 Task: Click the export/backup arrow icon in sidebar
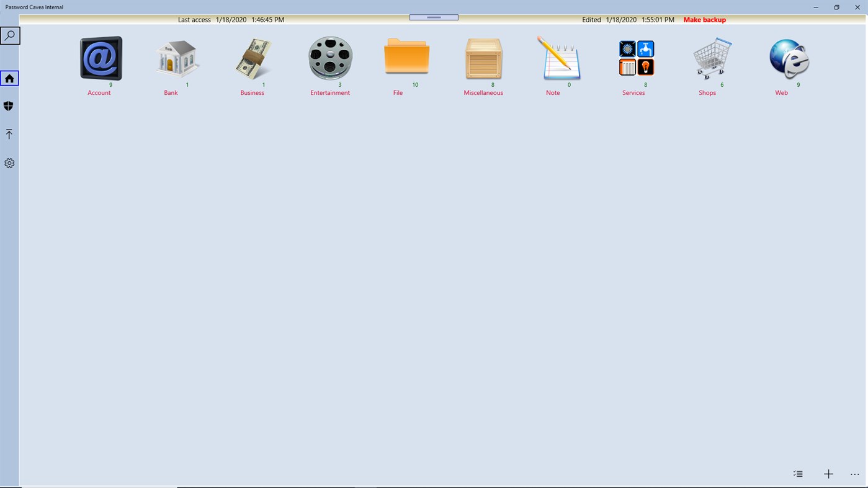pyautogui.click(x=9, y=133)
